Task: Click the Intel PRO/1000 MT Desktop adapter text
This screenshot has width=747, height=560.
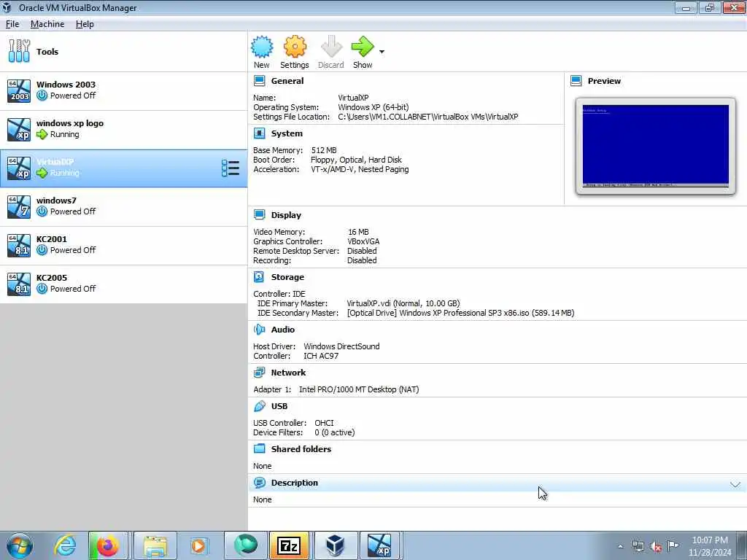Action: (359, 389)
